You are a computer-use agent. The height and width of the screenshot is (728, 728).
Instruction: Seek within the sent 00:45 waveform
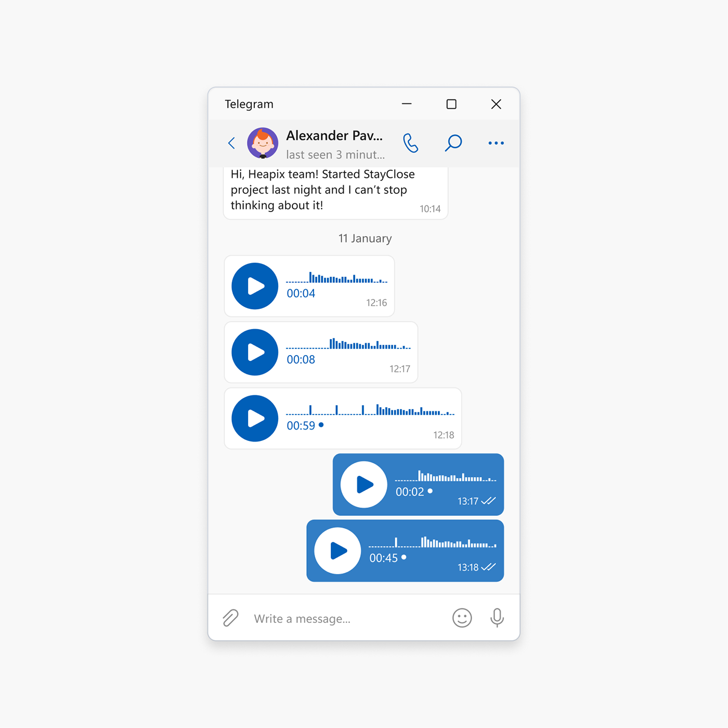tap(432, 543)
